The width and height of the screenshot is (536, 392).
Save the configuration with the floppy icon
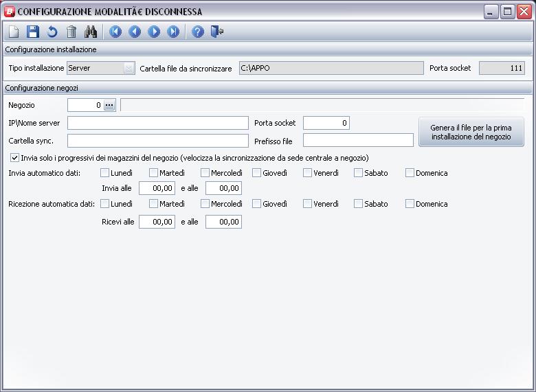33,32
